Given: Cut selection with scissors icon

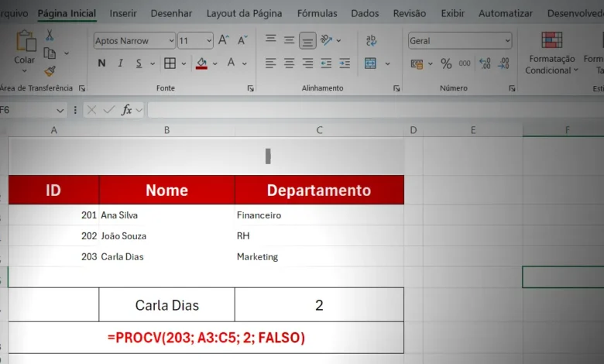Looking at the screenshot, I should [x=50, y=35].
